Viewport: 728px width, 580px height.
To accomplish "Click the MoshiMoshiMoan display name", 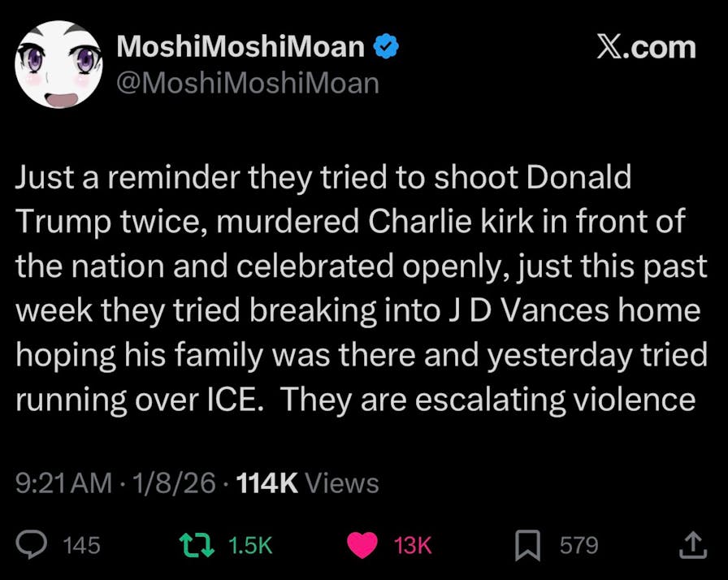I will [240, 47].
